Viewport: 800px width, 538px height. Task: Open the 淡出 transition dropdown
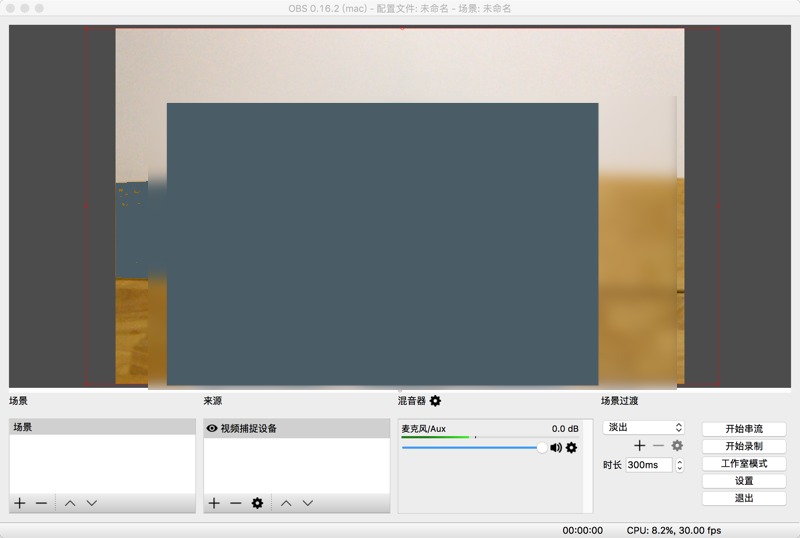[x=644, y=427]
